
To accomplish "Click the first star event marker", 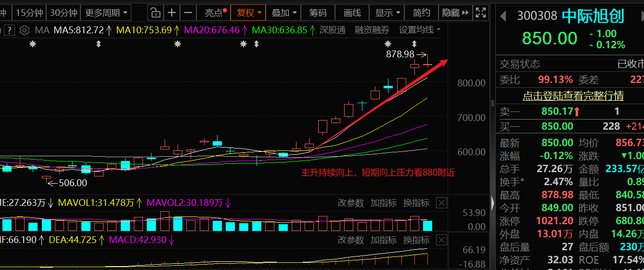I will (x=32, y=44).
